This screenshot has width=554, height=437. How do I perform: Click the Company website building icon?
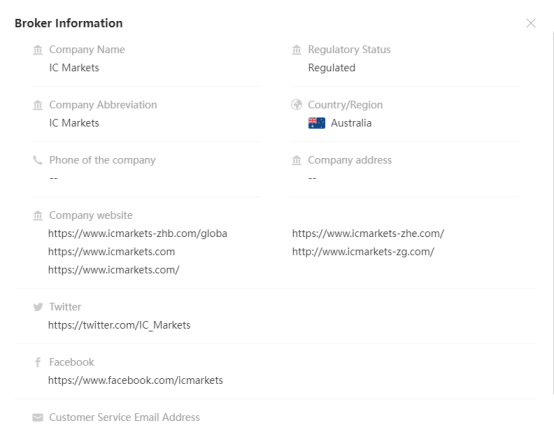coord(38,215)
